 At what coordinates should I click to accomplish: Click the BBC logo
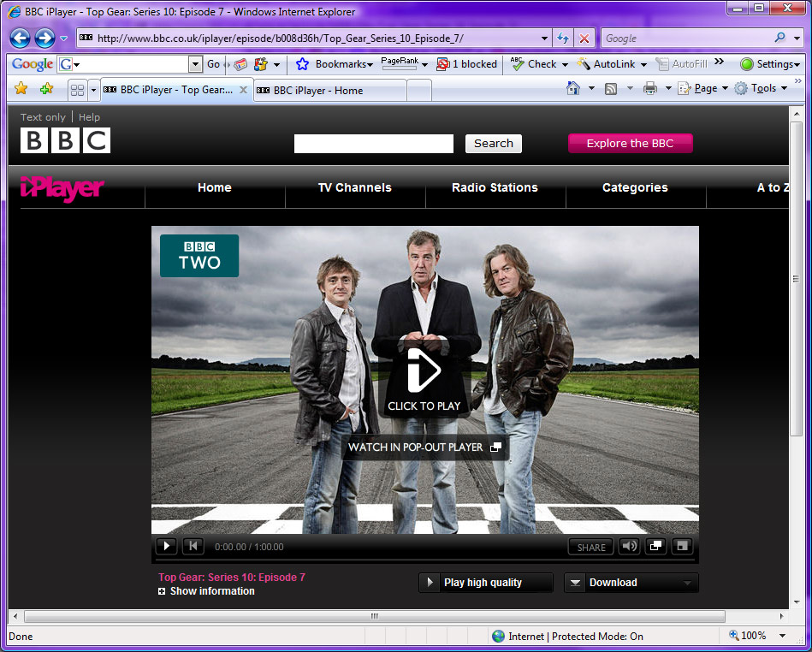tap(65, 140)
